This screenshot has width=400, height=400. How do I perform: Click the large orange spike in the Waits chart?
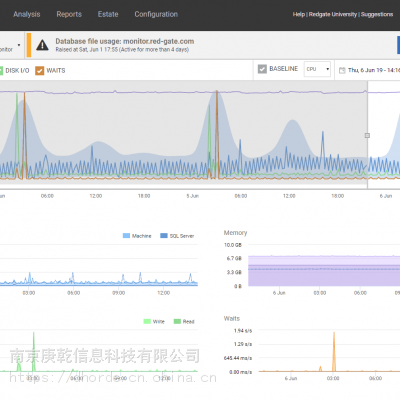[x=334, y=352]
